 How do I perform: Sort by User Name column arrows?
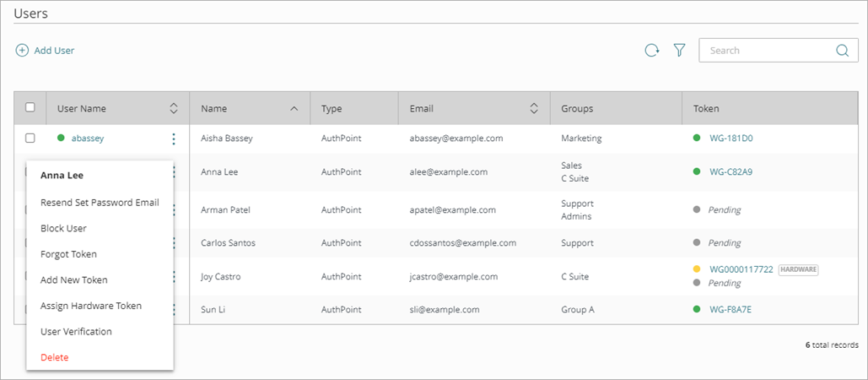pyautogui.click(x=174, y=108)
